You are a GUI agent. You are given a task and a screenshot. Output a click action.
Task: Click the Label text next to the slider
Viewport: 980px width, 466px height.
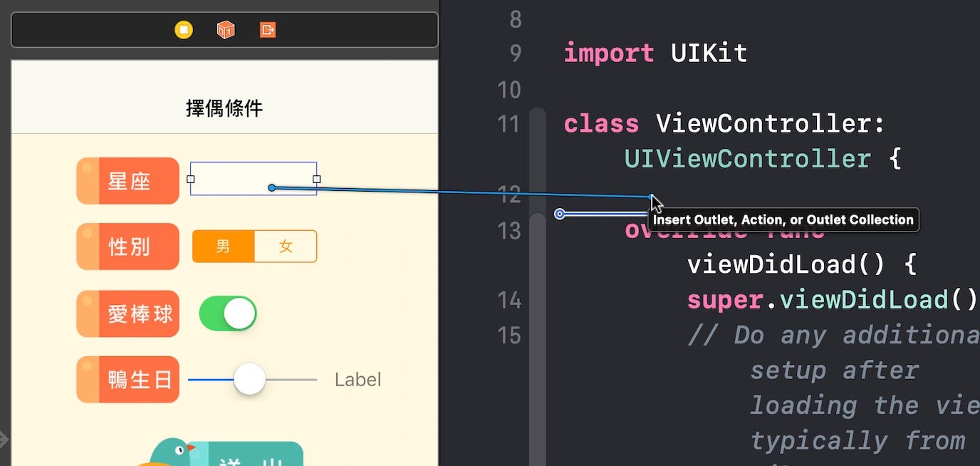pyautogui.click(x=358, y=379)
